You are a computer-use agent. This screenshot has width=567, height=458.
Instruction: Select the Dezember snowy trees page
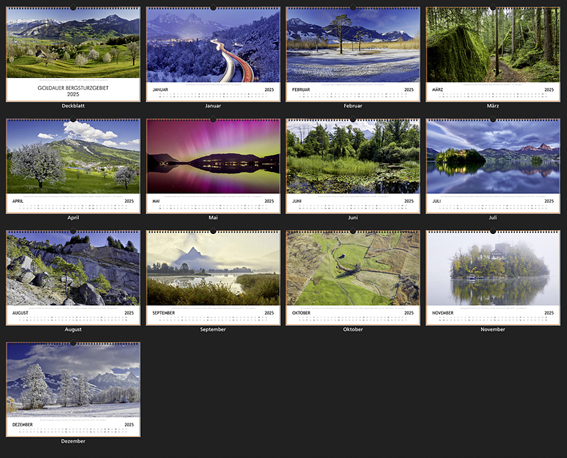tap(73, 389)
